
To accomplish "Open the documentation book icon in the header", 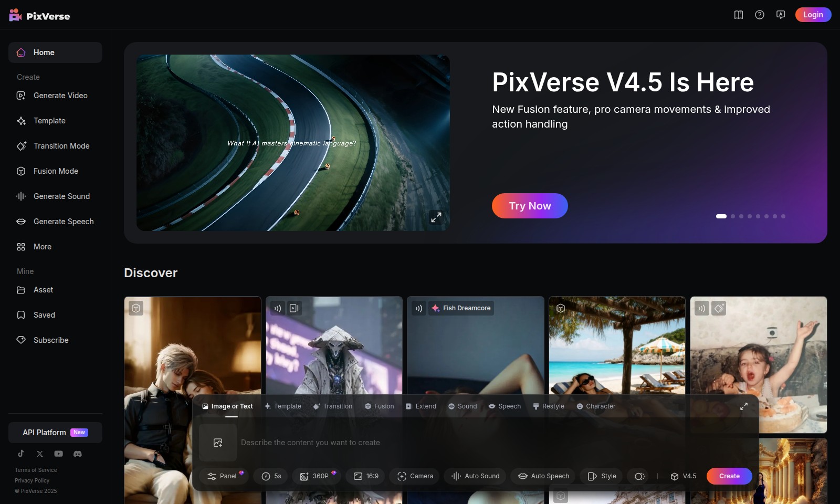I will click(x=738, y=15).
